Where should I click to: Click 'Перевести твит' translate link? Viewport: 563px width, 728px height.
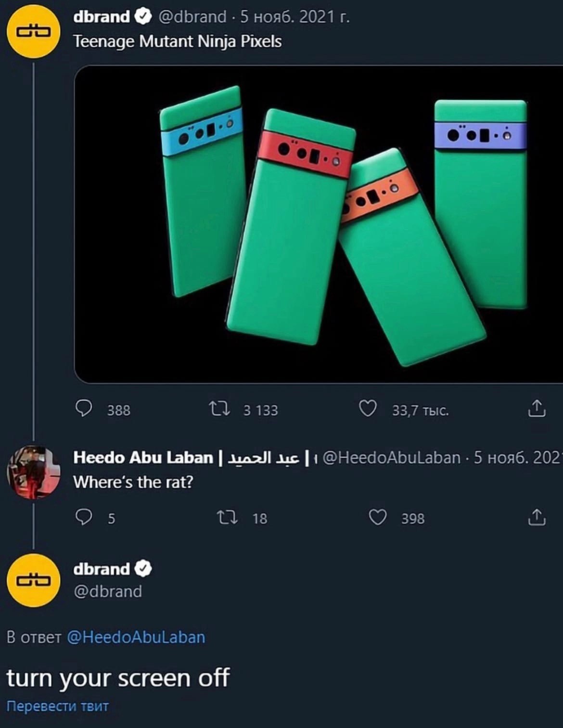pos(57,706)
